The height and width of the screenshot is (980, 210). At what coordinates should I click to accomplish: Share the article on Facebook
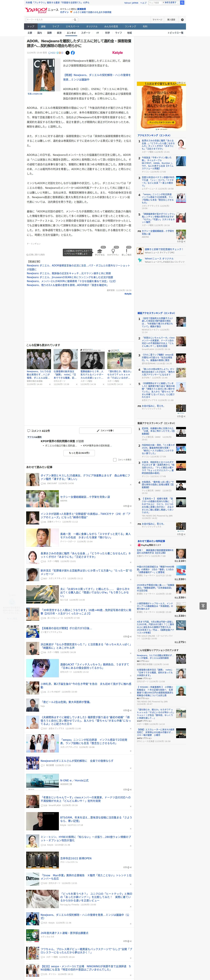point(72,53)
